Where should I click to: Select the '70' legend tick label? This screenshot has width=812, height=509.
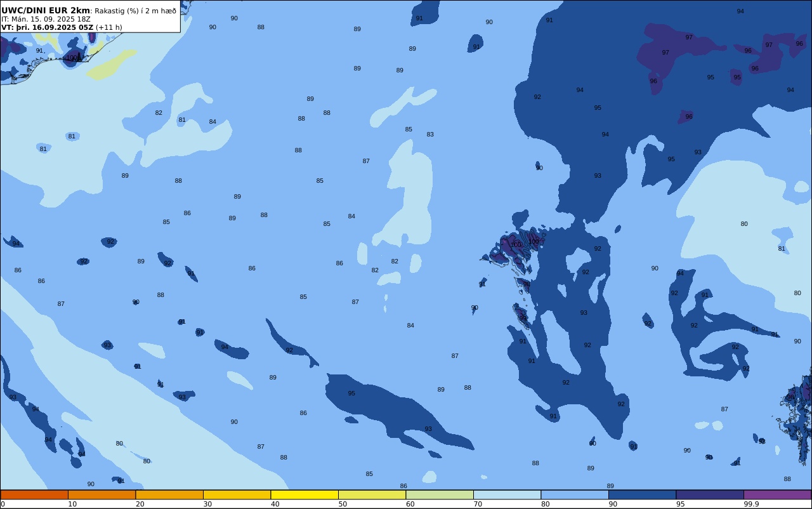478,504
